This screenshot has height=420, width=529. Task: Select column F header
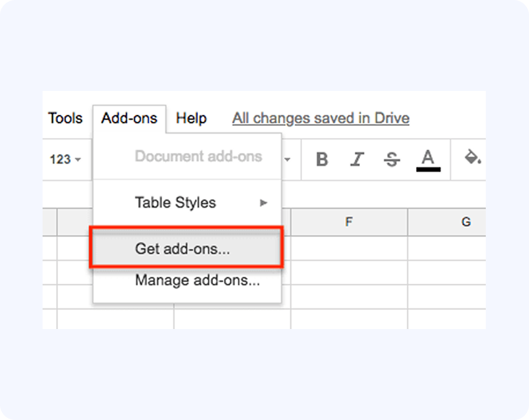[348, 223]
